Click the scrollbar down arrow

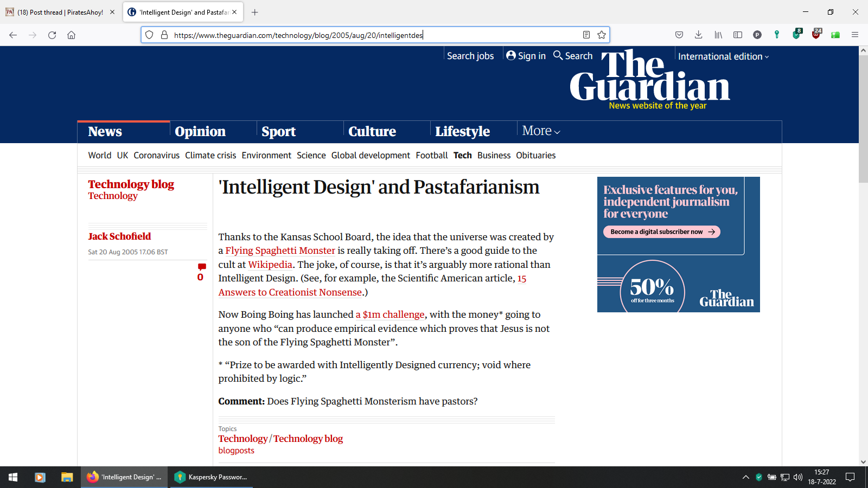tap(863, 462)
